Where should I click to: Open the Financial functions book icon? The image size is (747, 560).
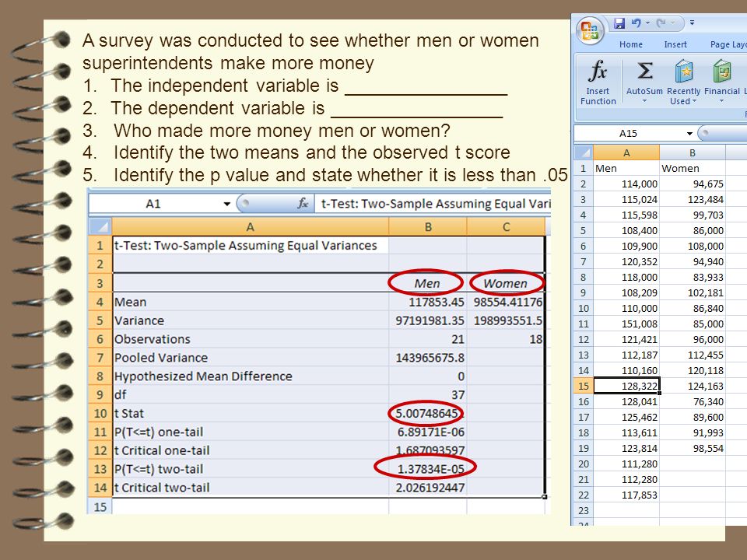point(722,72)
